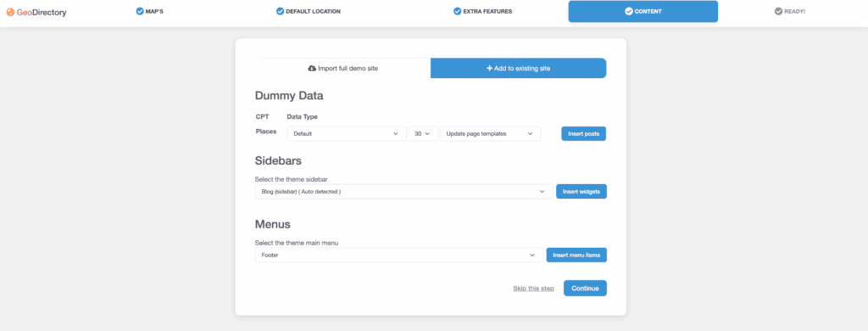Switch to Import full demo site tab

click(x=342, y=68)
